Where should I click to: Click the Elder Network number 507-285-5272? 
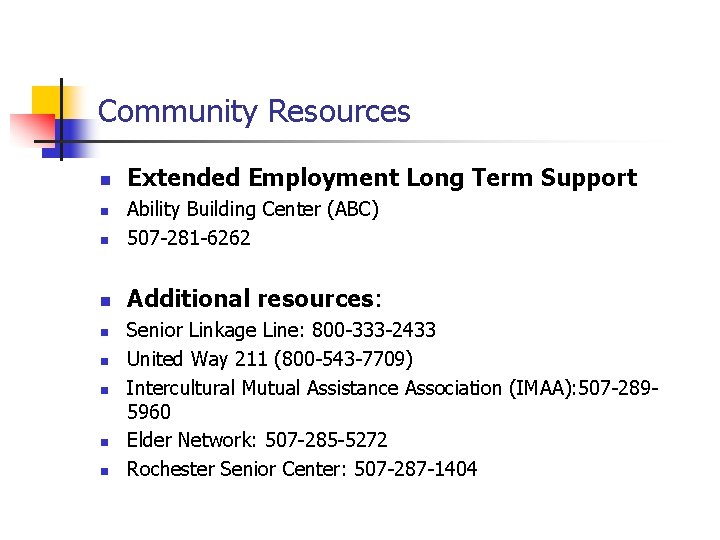[326, 440]
